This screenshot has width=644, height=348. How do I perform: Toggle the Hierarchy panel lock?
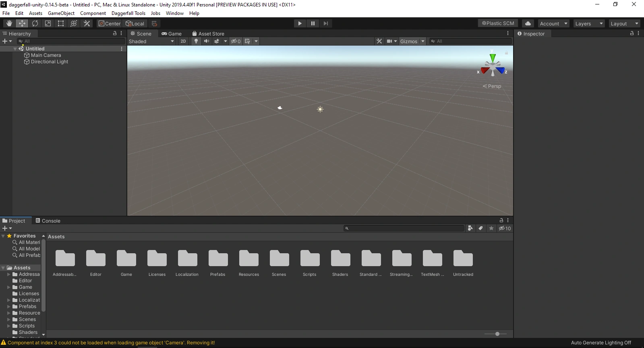pyautogui.click(x=115, y=33)
